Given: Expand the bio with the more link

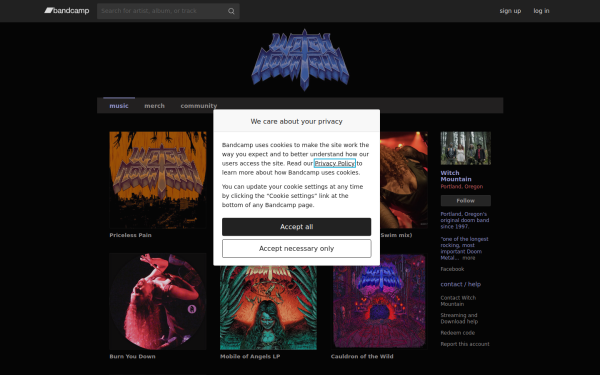Looking at the screenshot, I should click(469, 258).
